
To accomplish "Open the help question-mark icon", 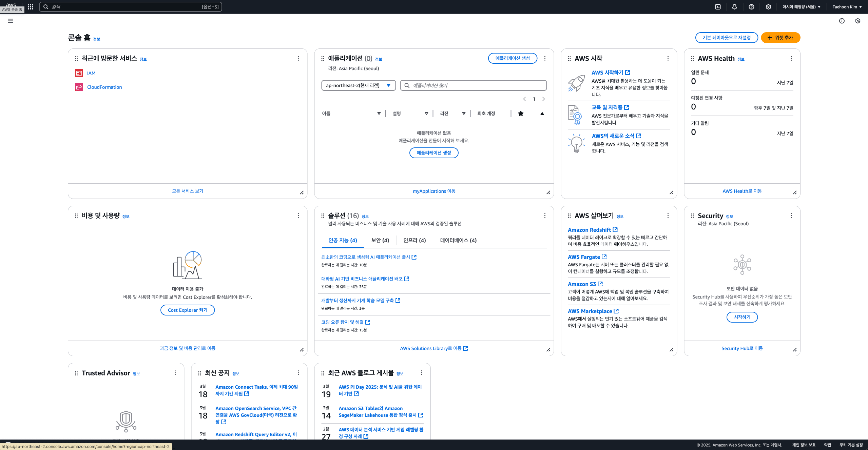I will [x=751, y=7].
